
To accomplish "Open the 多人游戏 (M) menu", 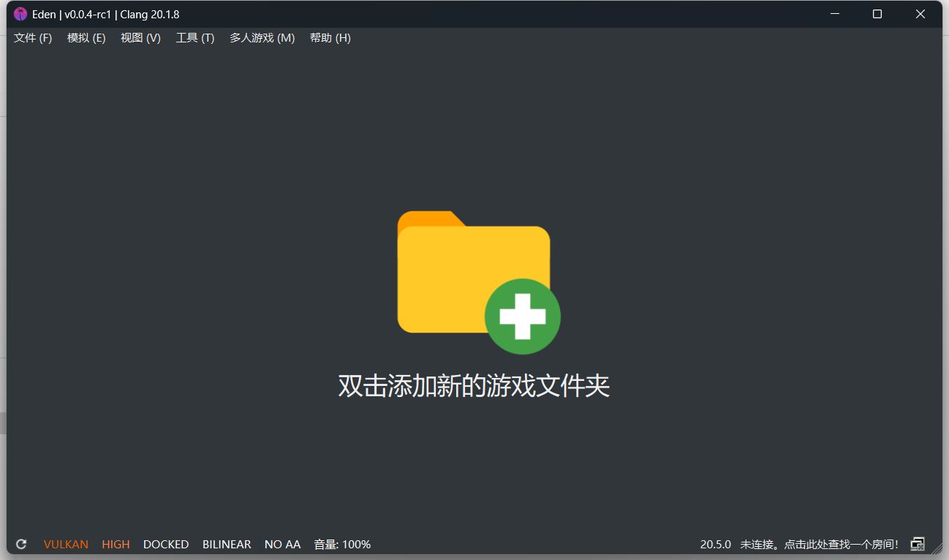I will (x=262, y=38).
